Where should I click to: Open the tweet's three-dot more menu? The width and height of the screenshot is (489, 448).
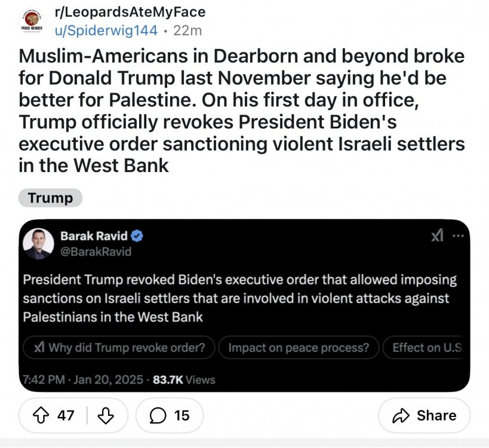(458, 237)
